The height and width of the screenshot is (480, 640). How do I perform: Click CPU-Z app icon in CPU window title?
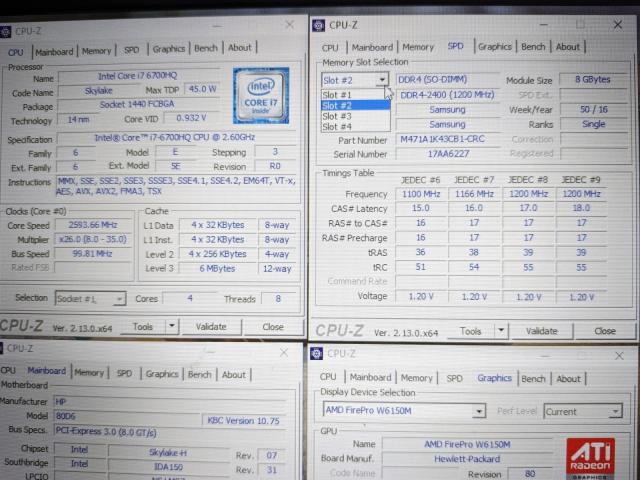click(5, 31)
